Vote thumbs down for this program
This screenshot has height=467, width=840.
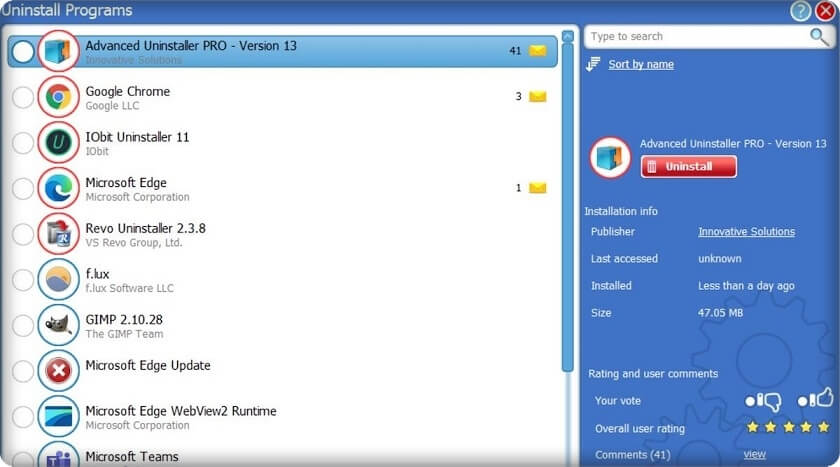pyautogui.click(x=763, y=401)
